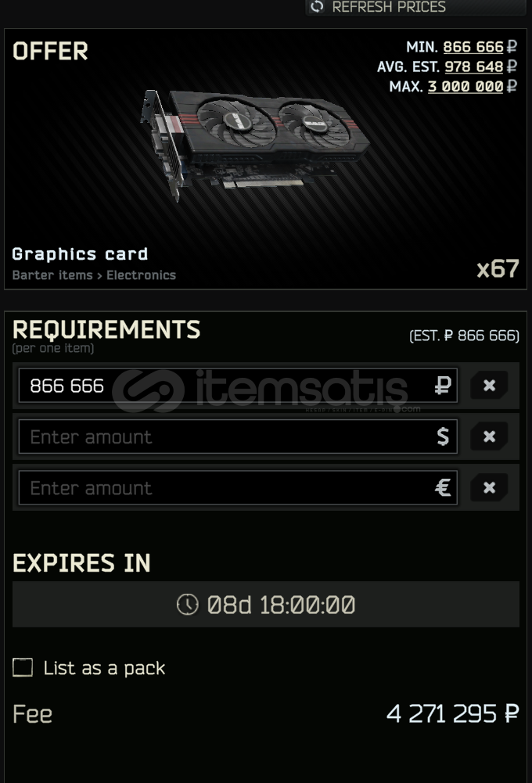Focus the dollar Enter amount field

pyautogui.click(x=238, y=436)
